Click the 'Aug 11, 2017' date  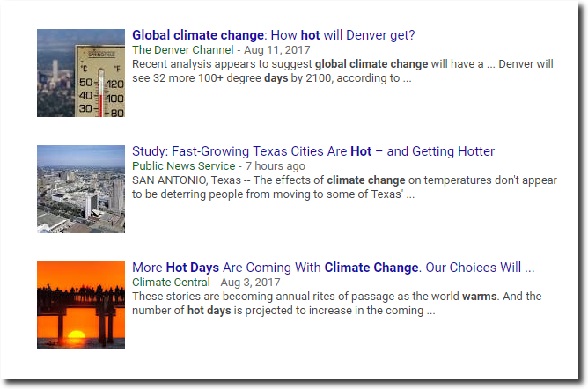(277, 50)
